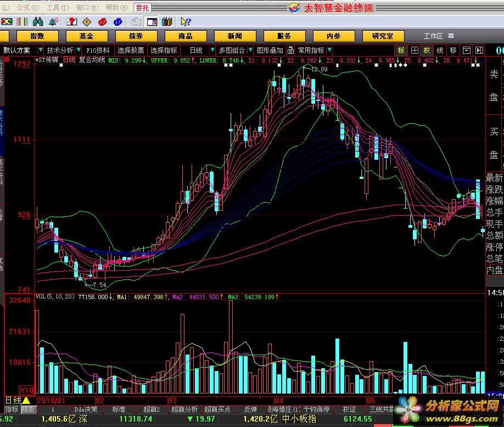Open the 帮助 menu
The image size is (504, 427).
coord(117,7)
